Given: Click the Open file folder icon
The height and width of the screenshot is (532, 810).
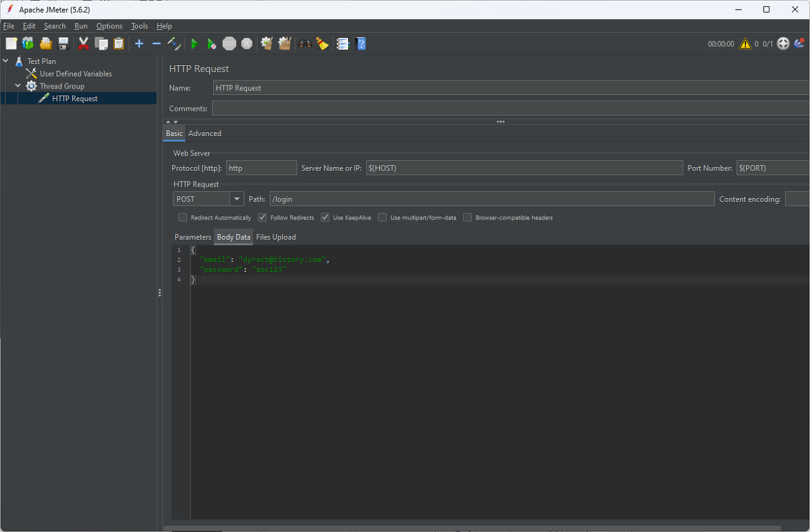Looking at the screenshot, I should (46, 44).
